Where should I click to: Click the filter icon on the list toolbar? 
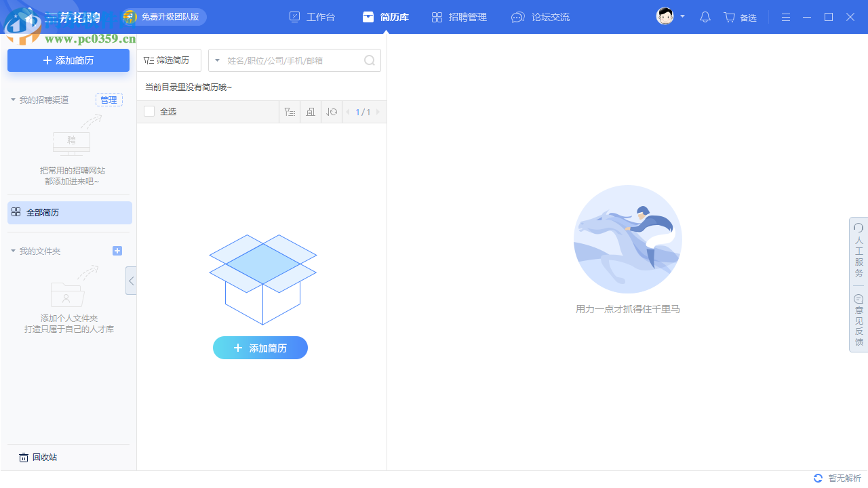(290, 112)
